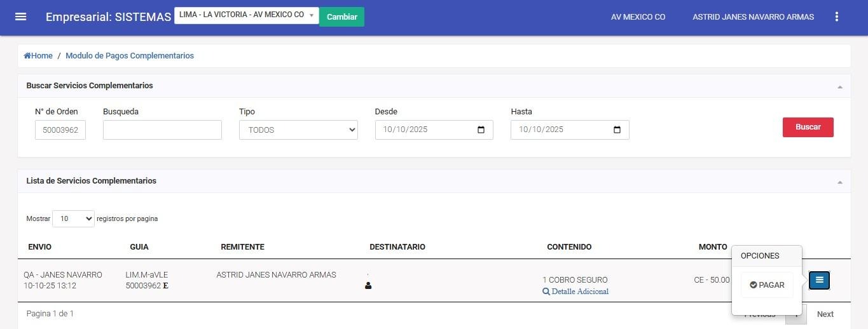This screenshot has height=329, width=868.
Task: Click the Home breadcrumb icon
Action: 27,56
